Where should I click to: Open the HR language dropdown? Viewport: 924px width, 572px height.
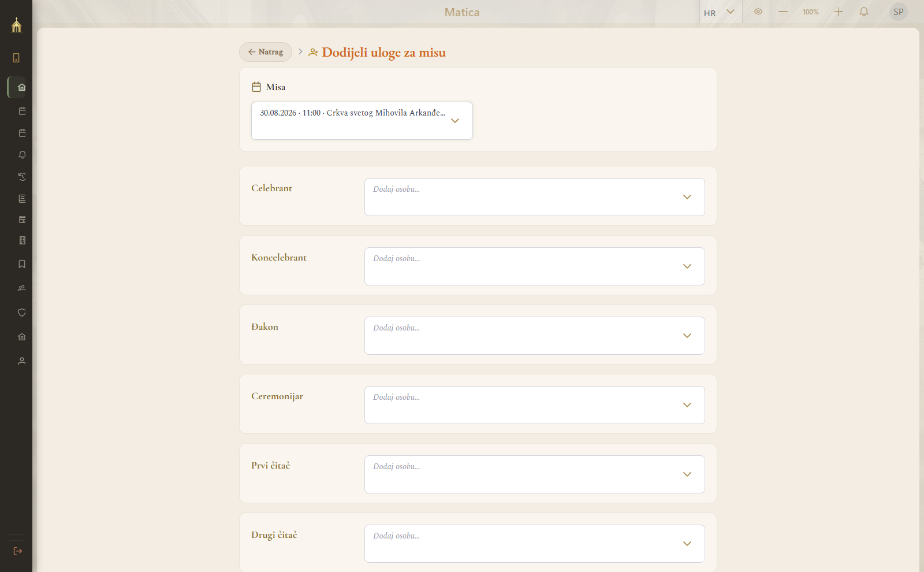pos(720,12)
